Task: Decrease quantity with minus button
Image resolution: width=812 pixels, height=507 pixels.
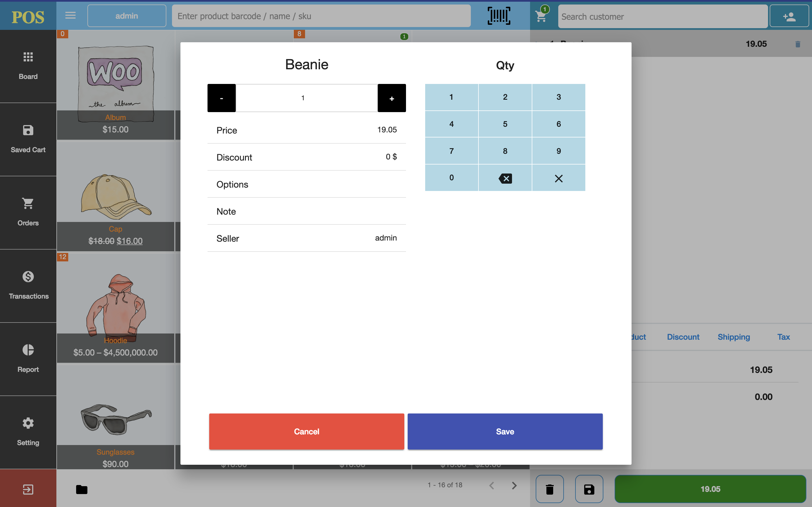Action: point(221,98)
